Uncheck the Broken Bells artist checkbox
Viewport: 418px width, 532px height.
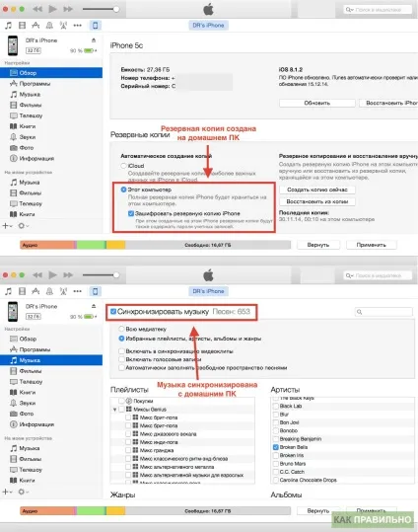click(x=276, y=447)
